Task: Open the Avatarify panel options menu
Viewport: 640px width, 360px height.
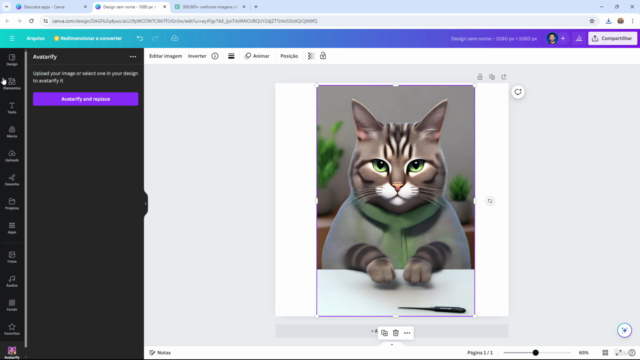Action: click(x=133, y=57)
